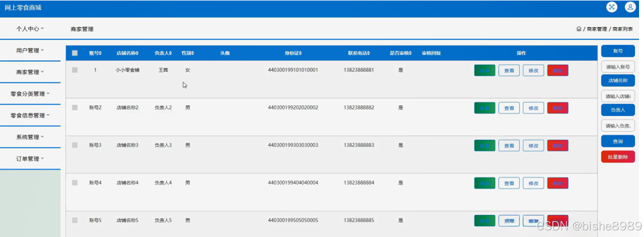Check the checkbox for 账号4 row
Screen dimensions: 644x237
point(75,182)
